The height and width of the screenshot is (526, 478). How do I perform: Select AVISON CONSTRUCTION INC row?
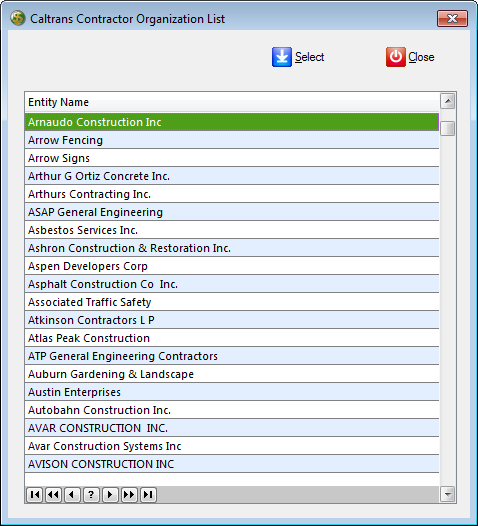pos(231,464)
